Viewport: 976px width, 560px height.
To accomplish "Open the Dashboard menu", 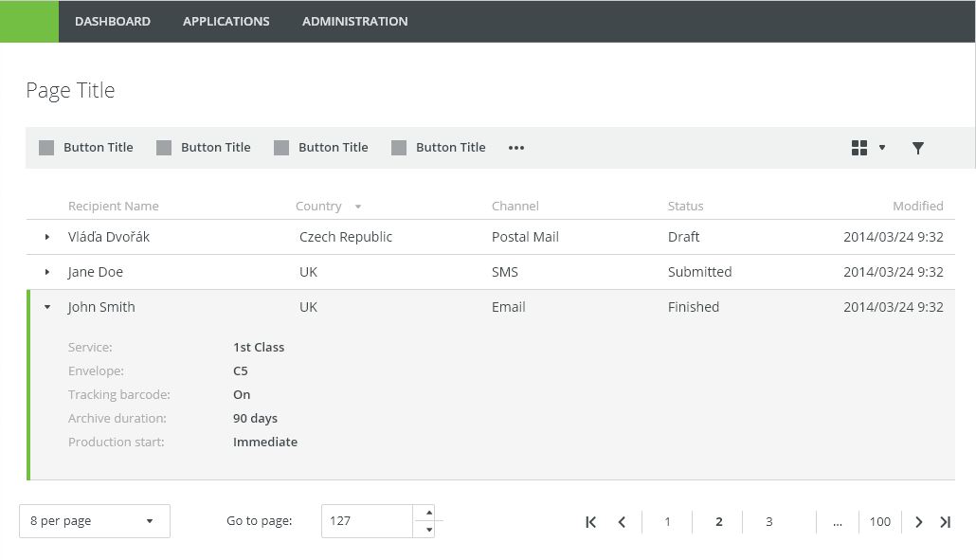I will click(113, 21).
